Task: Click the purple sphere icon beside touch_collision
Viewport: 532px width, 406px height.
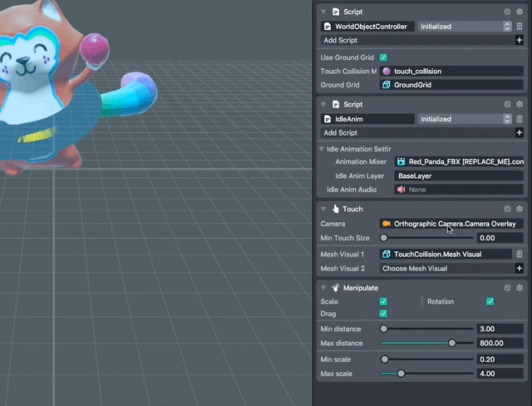Action: 386,72
